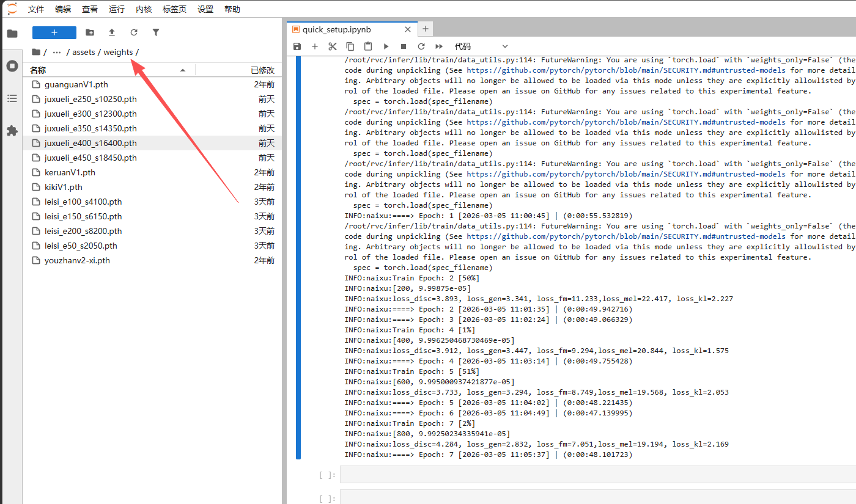Sort files by 已修改 column header
This screenshot has height=504, width=856.
tap(238, 70)
